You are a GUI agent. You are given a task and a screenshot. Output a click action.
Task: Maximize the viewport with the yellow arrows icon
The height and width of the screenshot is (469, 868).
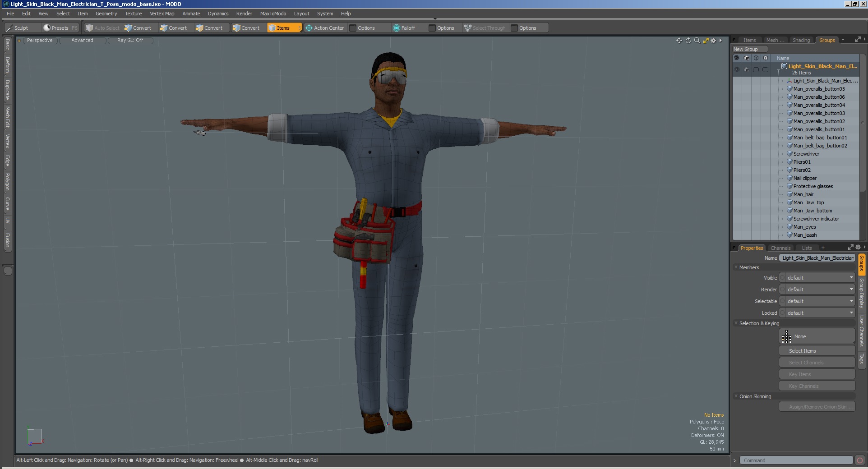706,41
